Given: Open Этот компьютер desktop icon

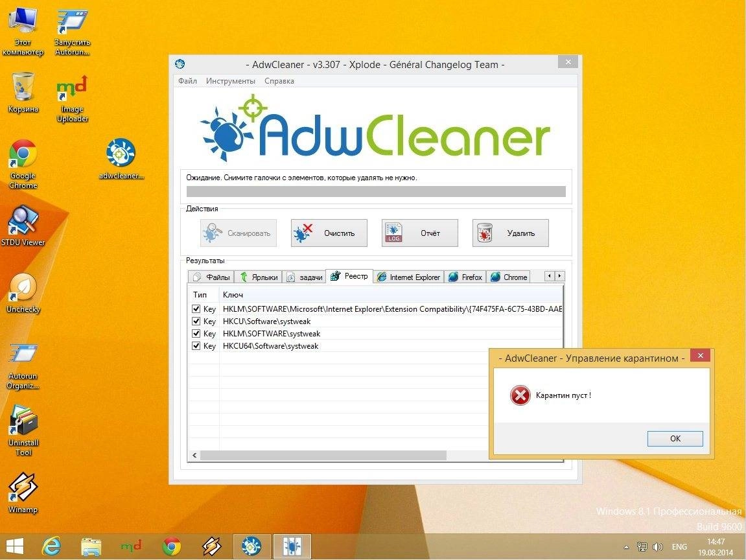Looking at the screenshot, I should [x=23, y=31].
